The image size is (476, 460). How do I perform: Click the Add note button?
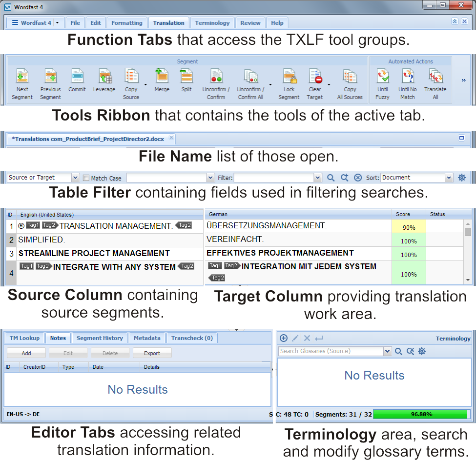tap(26, 353)
